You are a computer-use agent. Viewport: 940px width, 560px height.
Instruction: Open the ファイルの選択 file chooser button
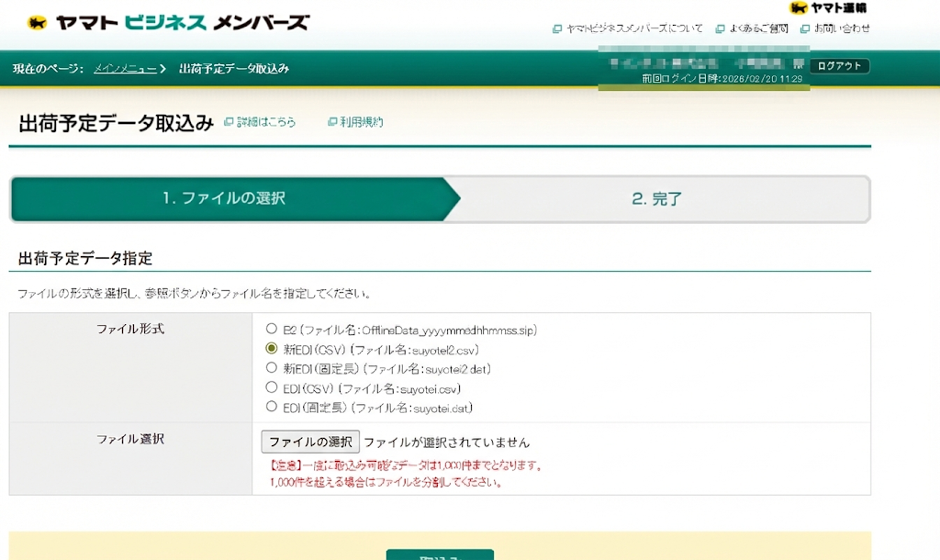pyautogui.click(x=310, y=442)
